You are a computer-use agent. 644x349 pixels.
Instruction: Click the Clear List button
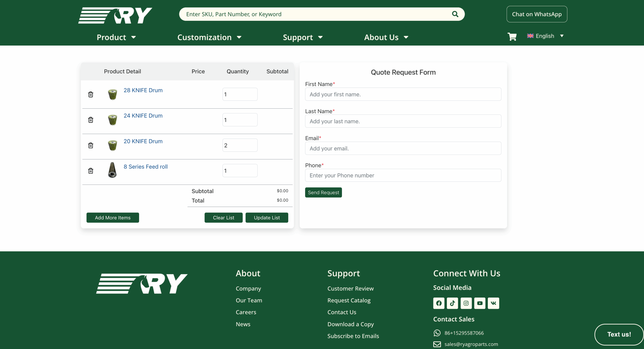223,217
